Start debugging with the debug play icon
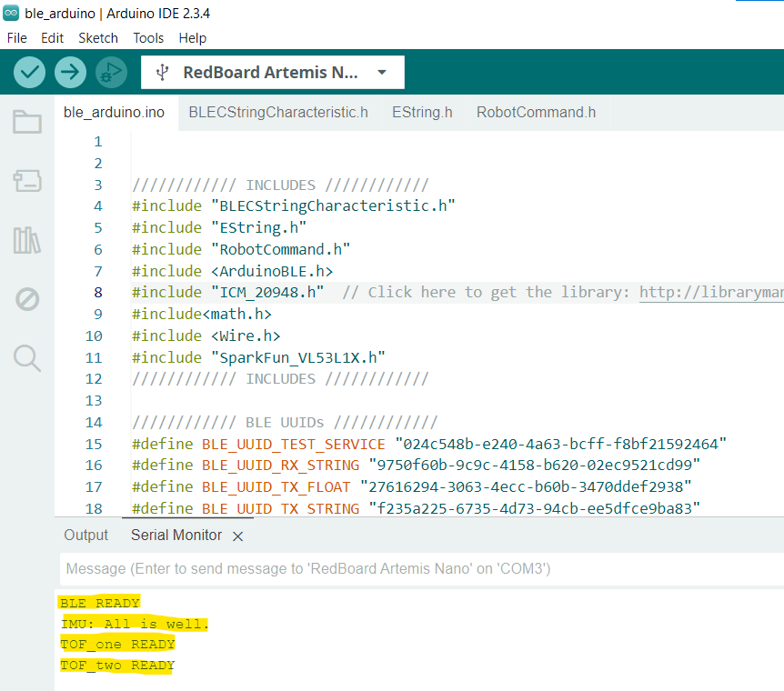Viewport: 784px width, 691px height. pos(111,73)
